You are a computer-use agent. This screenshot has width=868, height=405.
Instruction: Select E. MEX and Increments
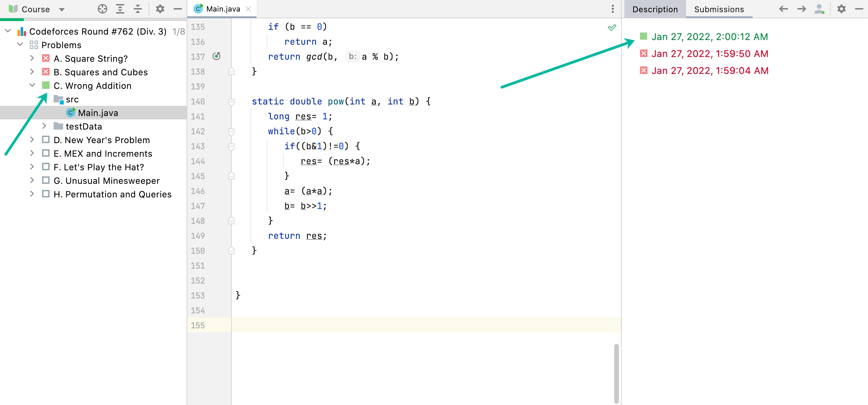click(x=103, y=153)
